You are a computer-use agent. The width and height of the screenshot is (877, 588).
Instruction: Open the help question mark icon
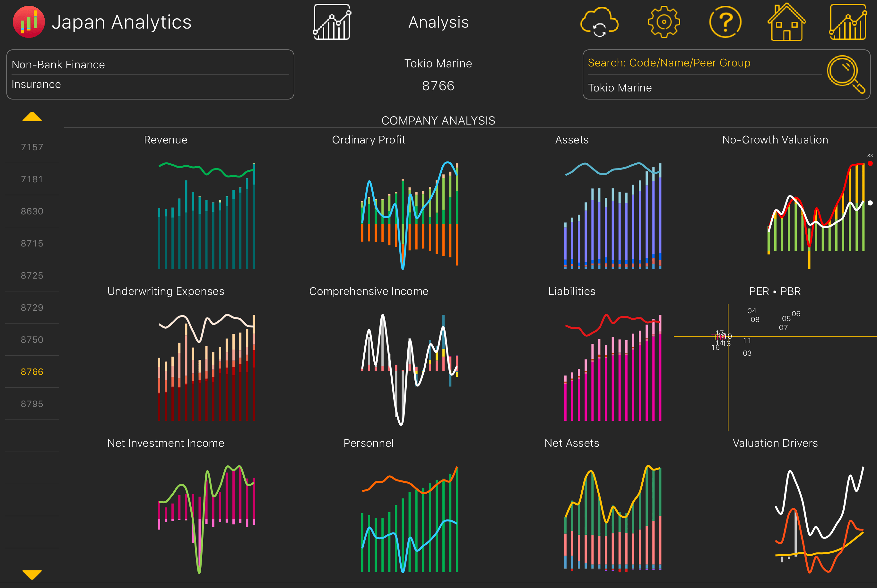pyautogui.click(x=725, y=22)
